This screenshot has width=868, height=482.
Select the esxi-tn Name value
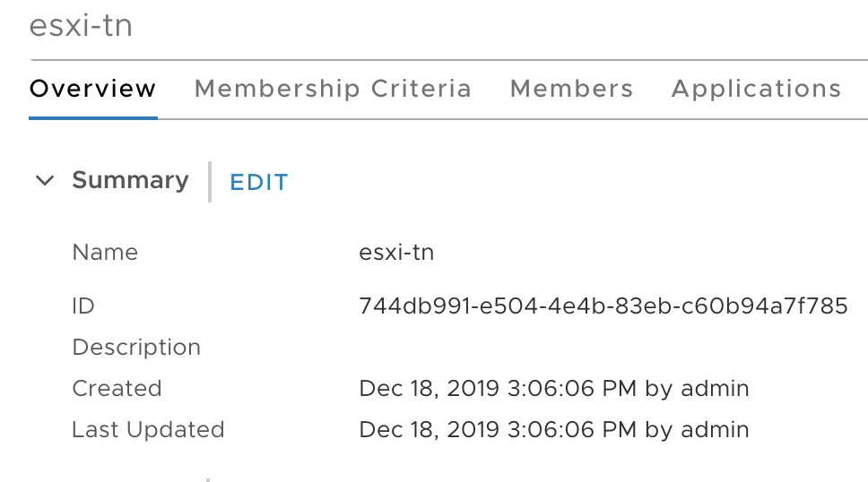click(396, 253)
